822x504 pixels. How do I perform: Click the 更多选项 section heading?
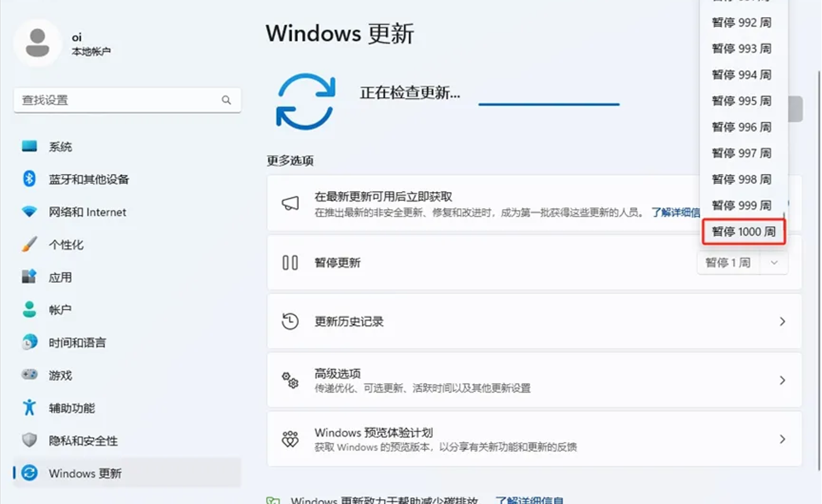290,161
